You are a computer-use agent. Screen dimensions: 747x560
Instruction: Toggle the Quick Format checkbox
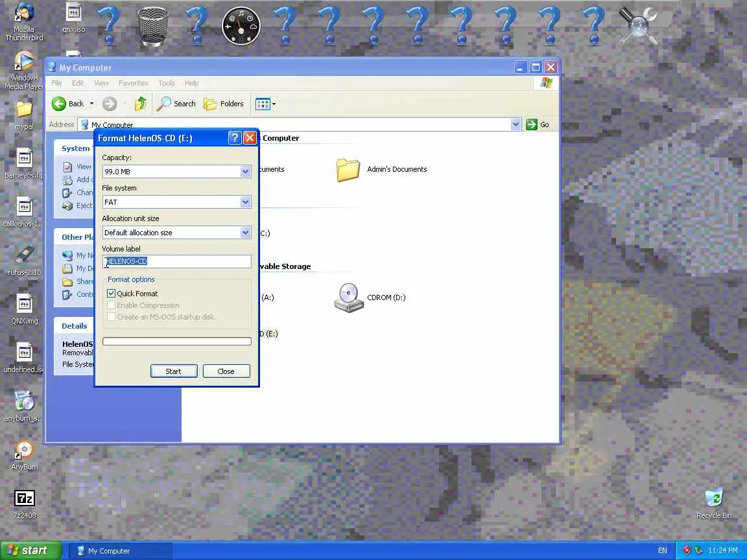[x=111, y=294]
